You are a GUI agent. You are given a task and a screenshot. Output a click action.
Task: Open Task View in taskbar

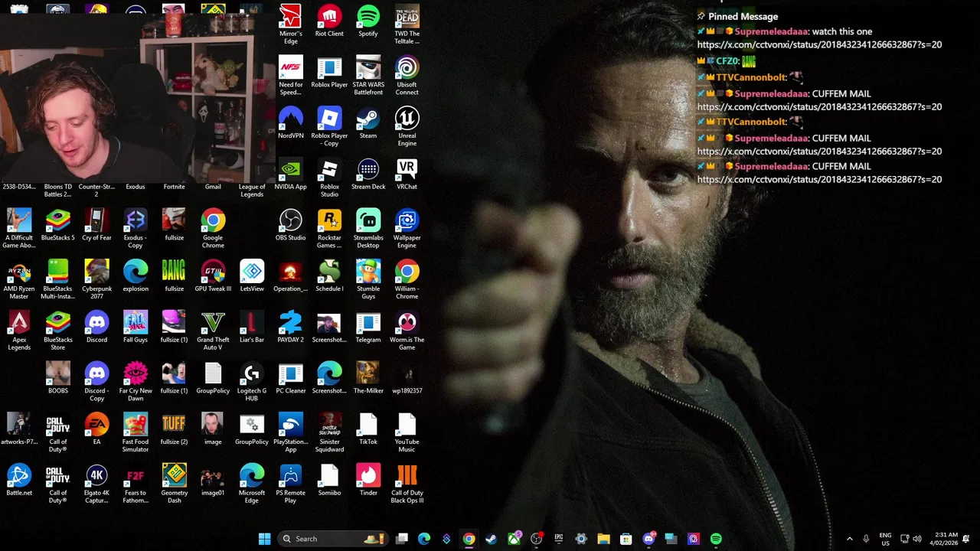pyautogui.click(x=402, y=539)
